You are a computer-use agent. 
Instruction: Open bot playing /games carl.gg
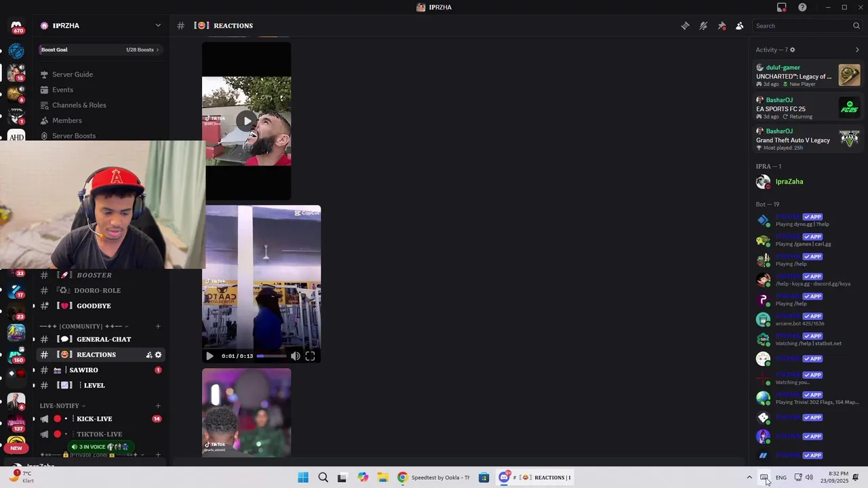point(808,240)
